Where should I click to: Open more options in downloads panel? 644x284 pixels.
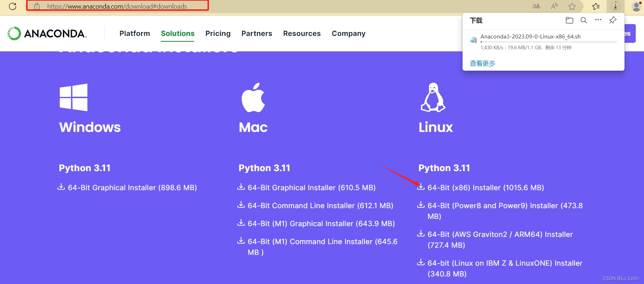click(x=598, y=20)
